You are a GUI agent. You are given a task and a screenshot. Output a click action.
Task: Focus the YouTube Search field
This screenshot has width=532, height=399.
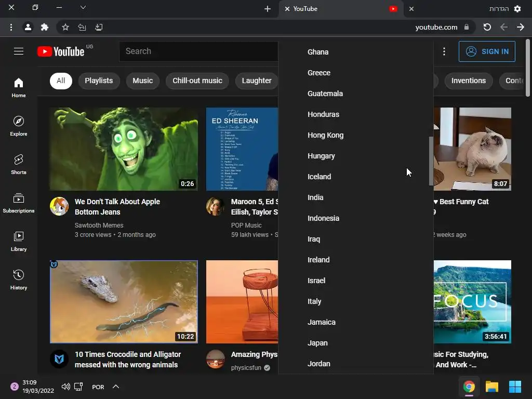[x=198, y=51]
